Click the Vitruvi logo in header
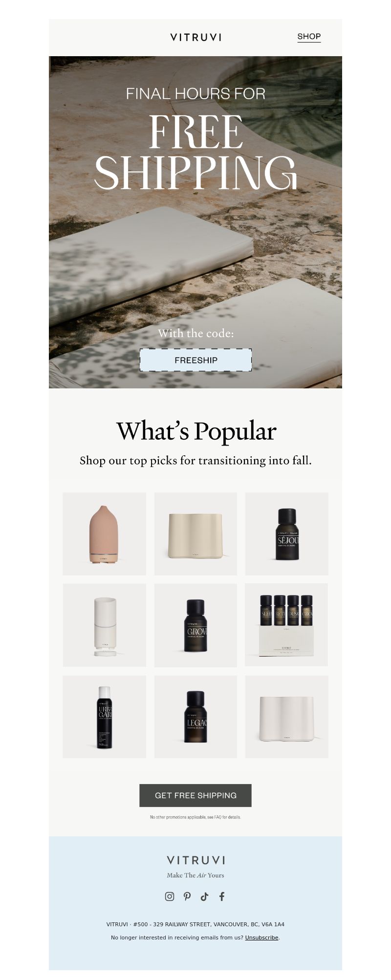This screenshot has width=391, height=980. pos(195,37)
